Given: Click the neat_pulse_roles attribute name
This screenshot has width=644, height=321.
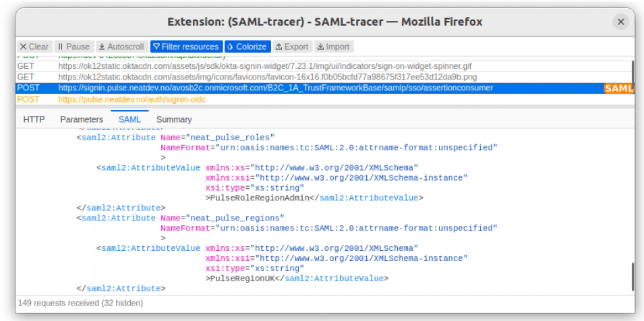Looking at the screenshot, I should coord(231,138).
